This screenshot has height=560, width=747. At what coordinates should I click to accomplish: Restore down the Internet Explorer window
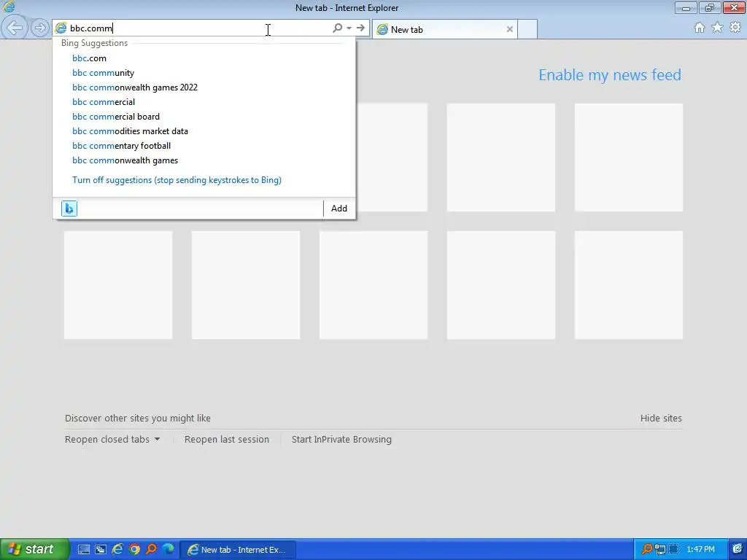(x=710, y=7)
